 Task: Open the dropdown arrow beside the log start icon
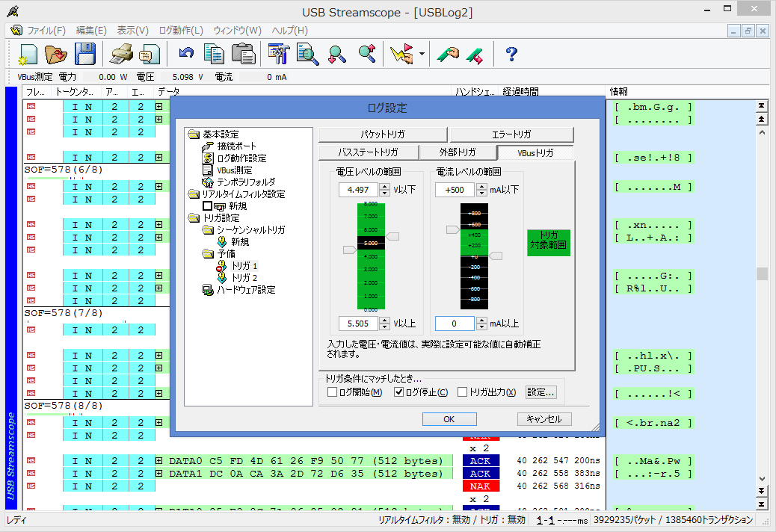(x=422, y=54)
